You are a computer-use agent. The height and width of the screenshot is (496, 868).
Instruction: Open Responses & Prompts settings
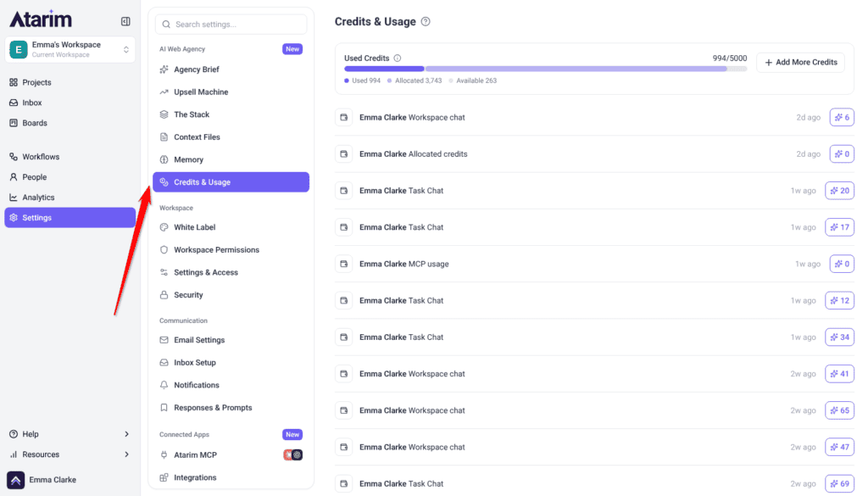coord(213,408)
